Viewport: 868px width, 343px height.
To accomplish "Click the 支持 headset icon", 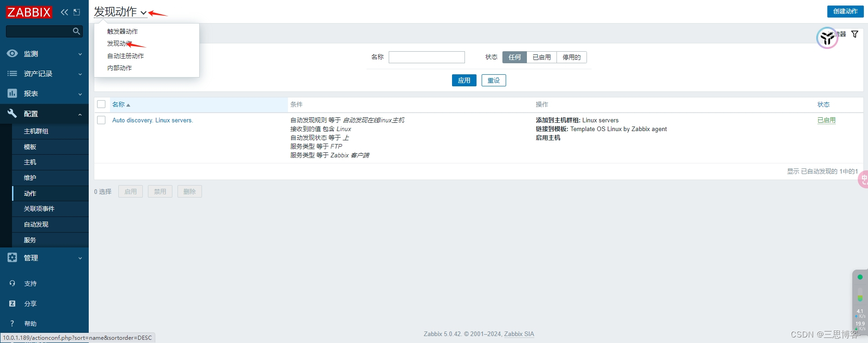I will (x=12, y=283).
